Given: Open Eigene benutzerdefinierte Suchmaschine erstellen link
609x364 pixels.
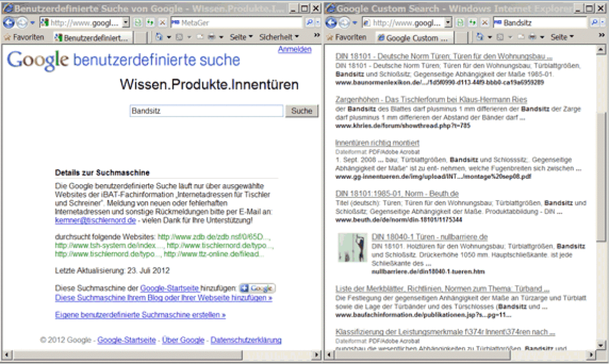Looking at the screenshot, I should click(x=140, y=315).
